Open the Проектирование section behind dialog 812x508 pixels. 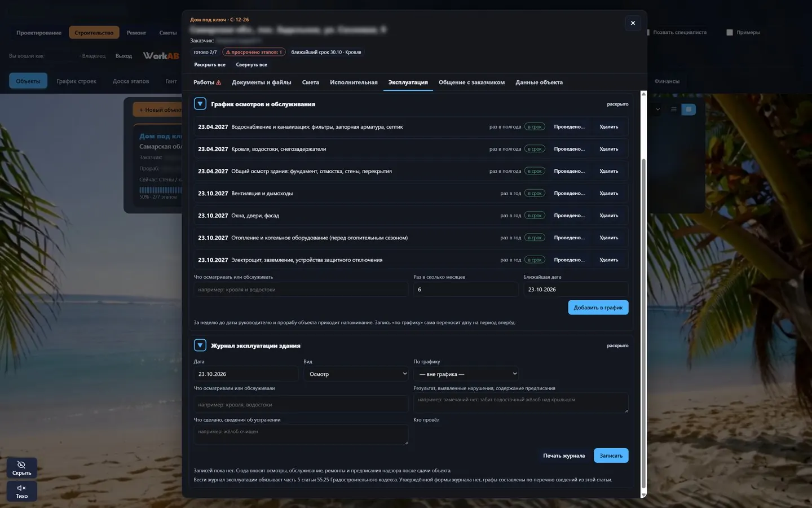[39, 33]
